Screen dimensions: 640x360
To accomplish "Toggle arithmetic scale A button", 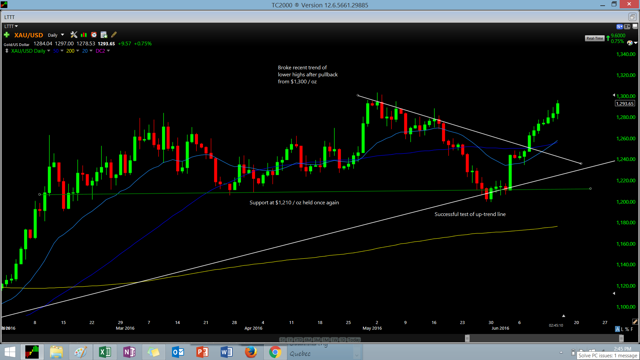I will tap(617, 329).
